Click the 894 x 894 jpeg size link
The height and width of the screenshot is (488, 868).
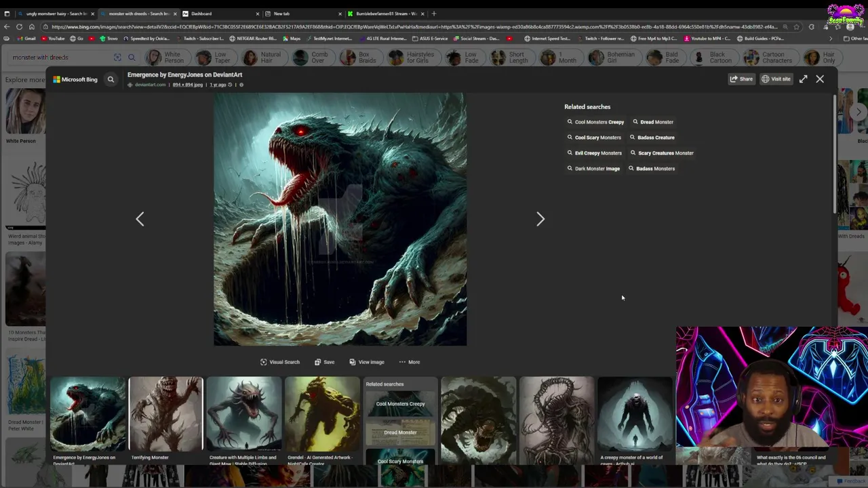[x=188, y=85]
